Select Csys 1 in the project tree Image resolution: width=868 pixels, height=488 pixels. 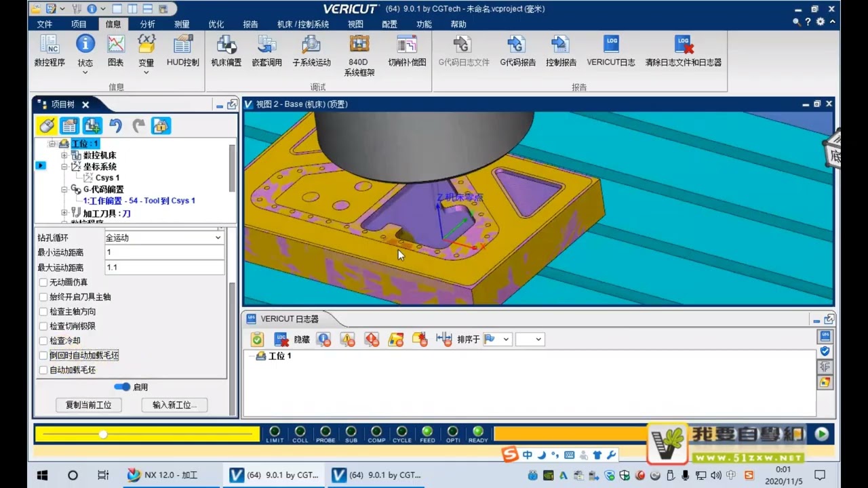point(107,178)
